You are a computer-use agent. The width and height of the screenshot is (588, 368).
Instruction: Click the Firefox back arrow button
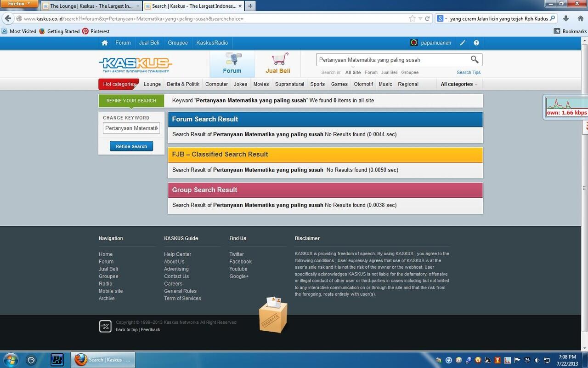[x=8, y=18]
